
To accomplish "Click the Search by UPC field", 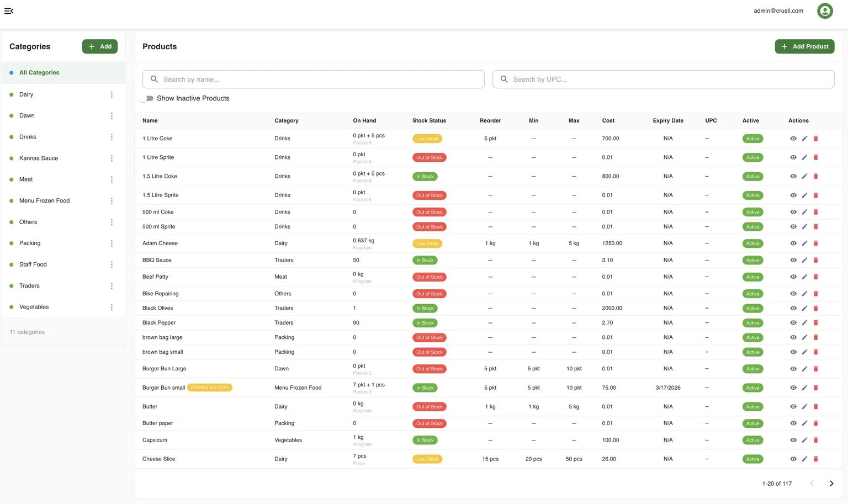I will coord(662,79).
